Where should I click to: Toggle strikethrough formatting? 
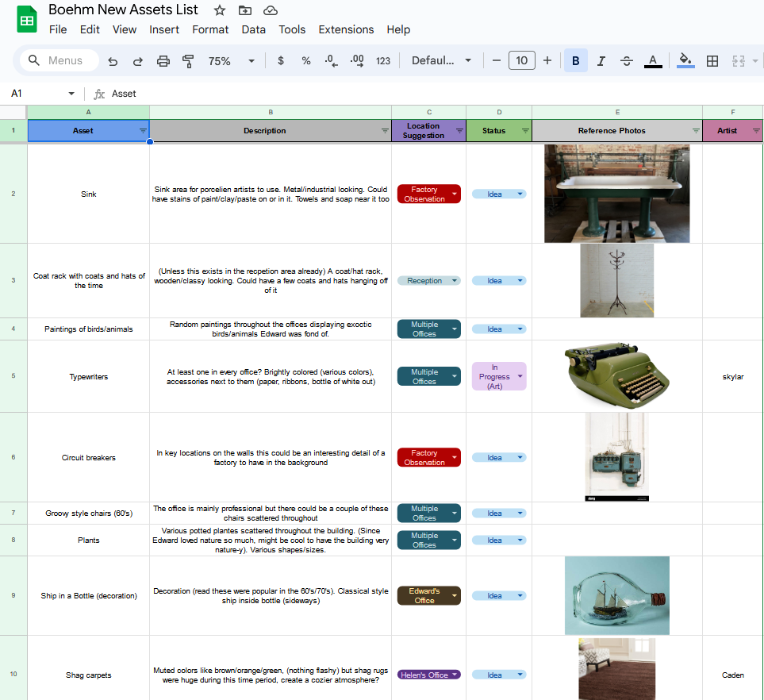click(x=627, y=60)
